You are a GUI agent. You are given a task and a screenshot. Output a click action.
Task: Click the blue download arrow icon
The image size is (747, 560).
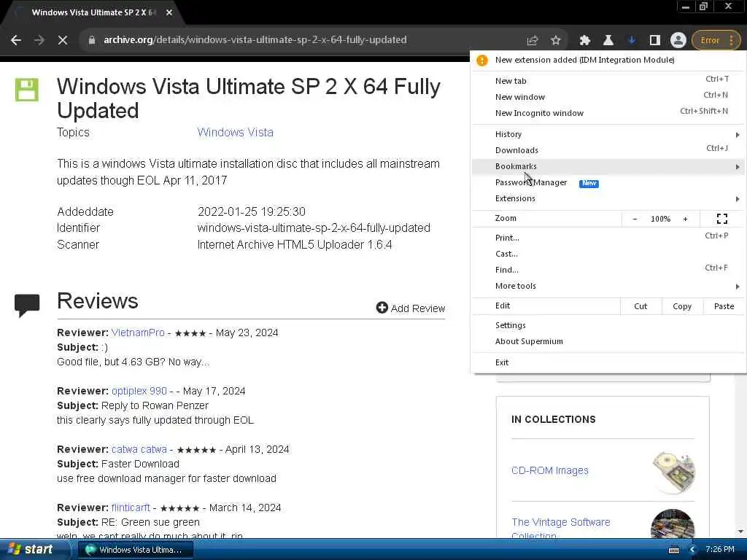631,41
